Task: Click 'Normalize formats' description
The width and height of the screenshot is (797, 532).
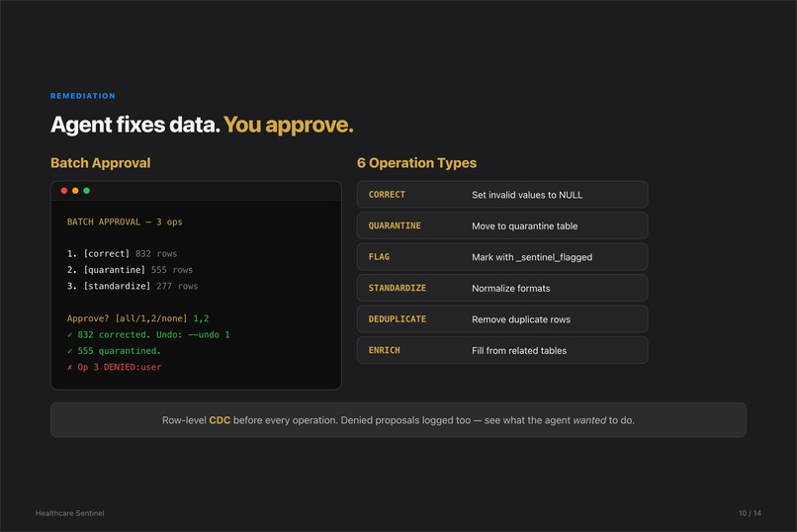Action: (511, 288)
